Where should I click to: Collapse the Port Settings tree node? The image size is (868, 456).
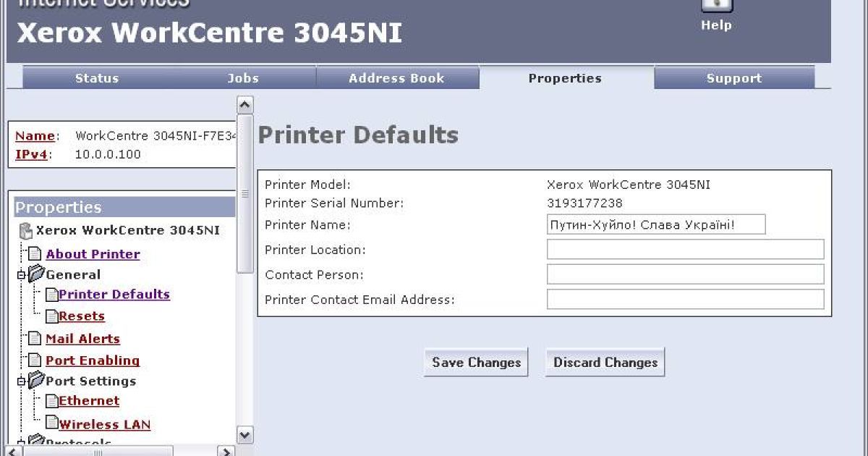click(x=21, y=381)
